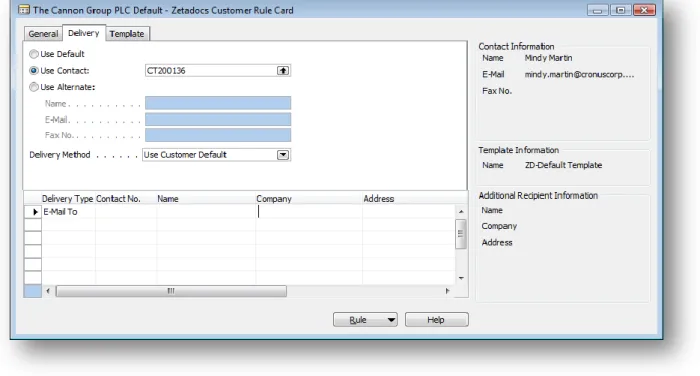
Task: Click the alternate E-Mail input field
Action: [x=218, y=119]
